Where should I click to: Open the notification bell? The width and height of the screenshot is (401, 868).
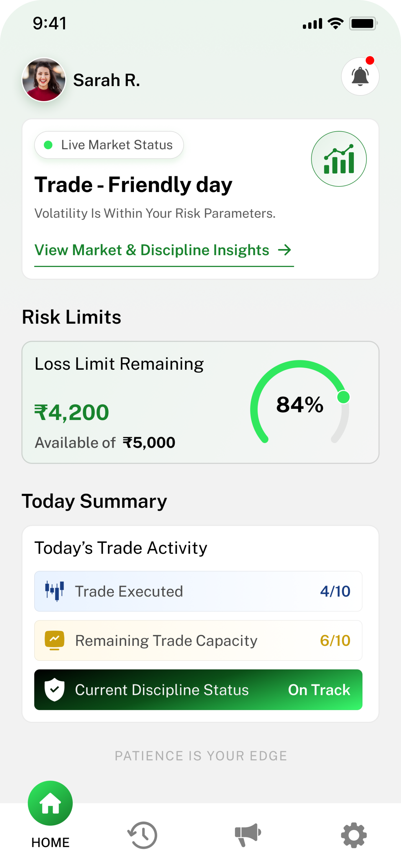(x=360, y=76)
